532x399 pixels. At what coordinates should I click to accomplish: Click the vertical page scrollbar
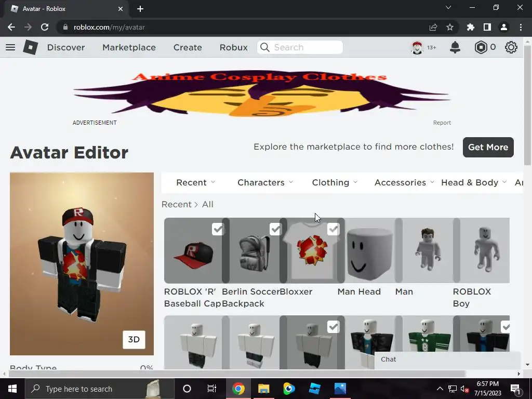527,104
